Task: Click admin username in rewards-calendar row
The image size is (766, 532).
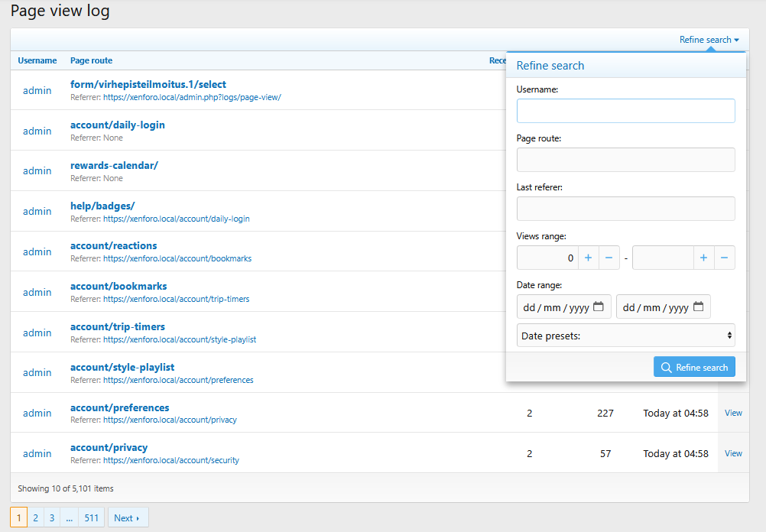Action: click(37, 170)
